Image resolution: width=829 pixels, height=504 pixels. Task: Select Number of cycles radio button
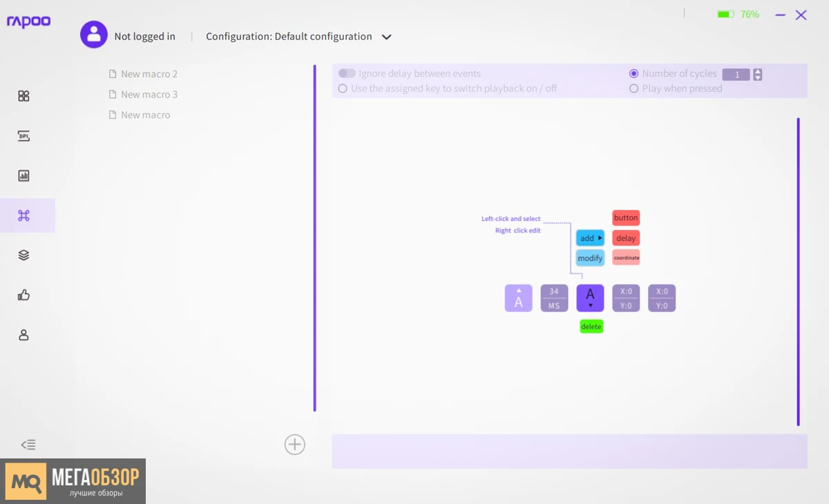[x=634, y=74]
